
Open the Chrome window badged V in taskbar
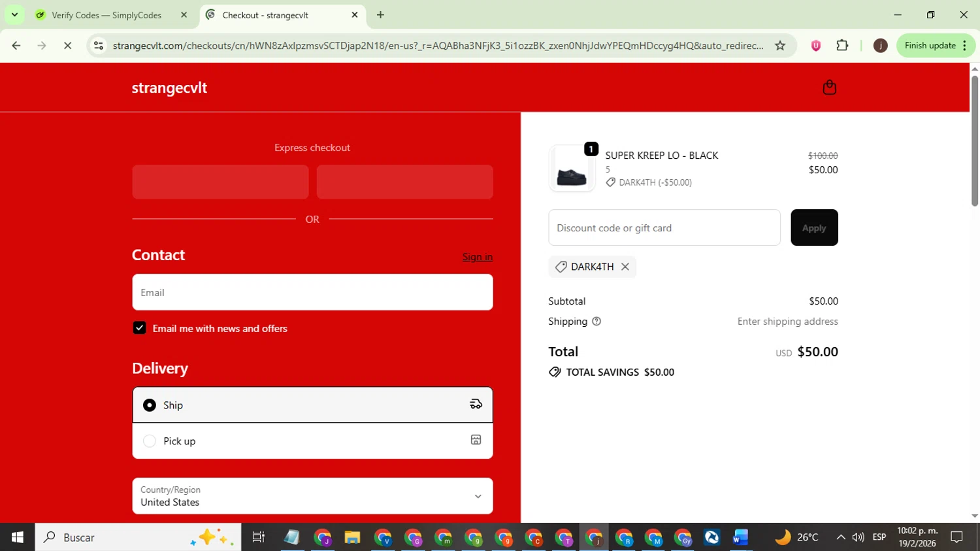383,537
